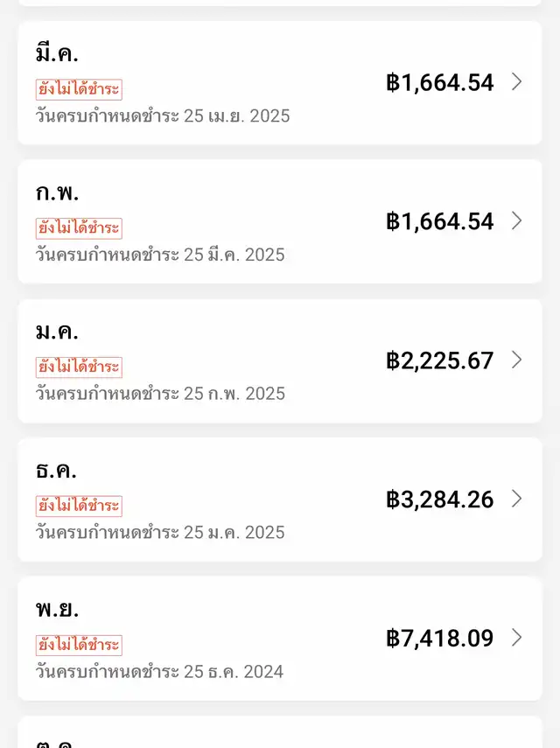Viewport: 560px width, 748px height.
Task: Expand the พ.ย. bill chevron
Action: pyautogui.click(x=516, y=637)
